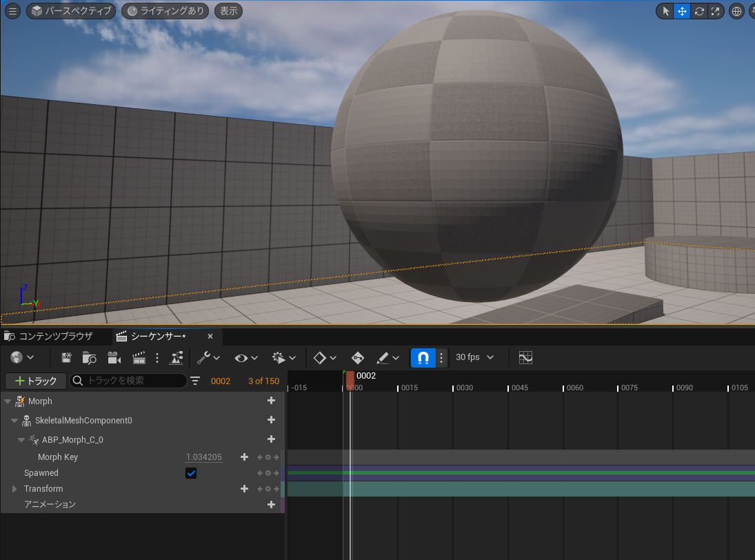Click the save sequence icon in Sequencer toolbar
755x560 pixels.
[66, 358]
